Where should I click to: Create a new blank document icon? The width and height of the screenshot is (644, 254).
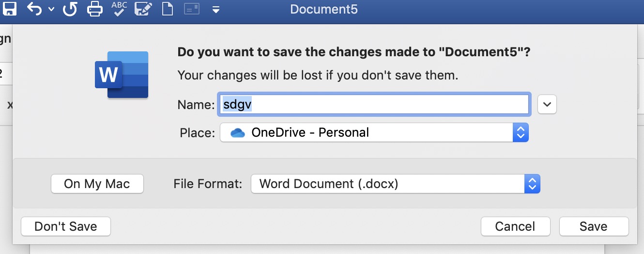tap(168, 9)
